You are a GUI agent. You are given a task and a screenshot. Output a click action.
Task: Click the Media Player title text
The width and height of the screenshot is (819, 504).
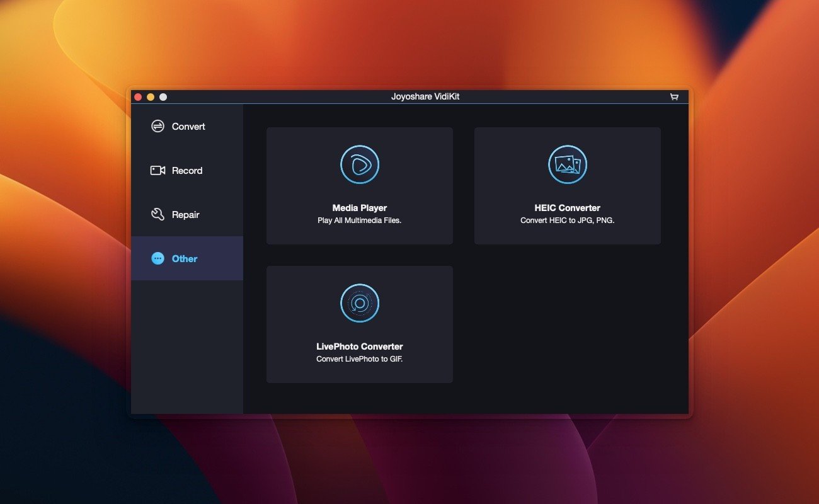coord(360,208)
